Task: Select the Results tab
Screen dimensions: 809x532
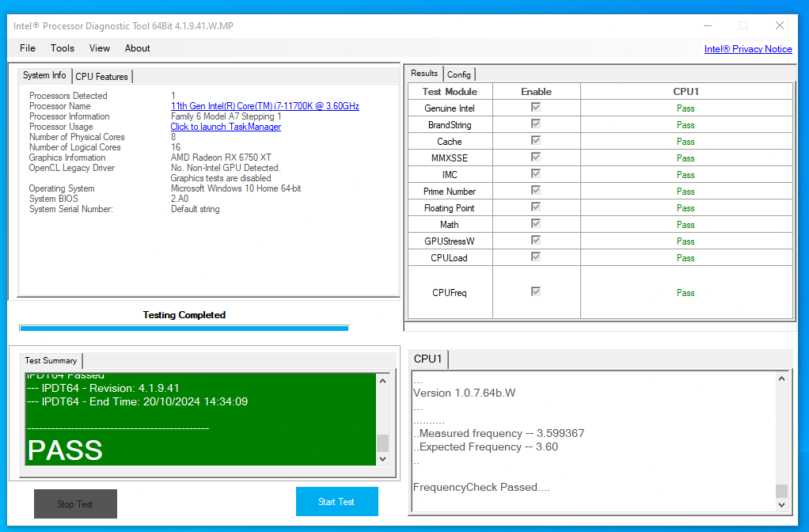Action: [x=424, y=74]
